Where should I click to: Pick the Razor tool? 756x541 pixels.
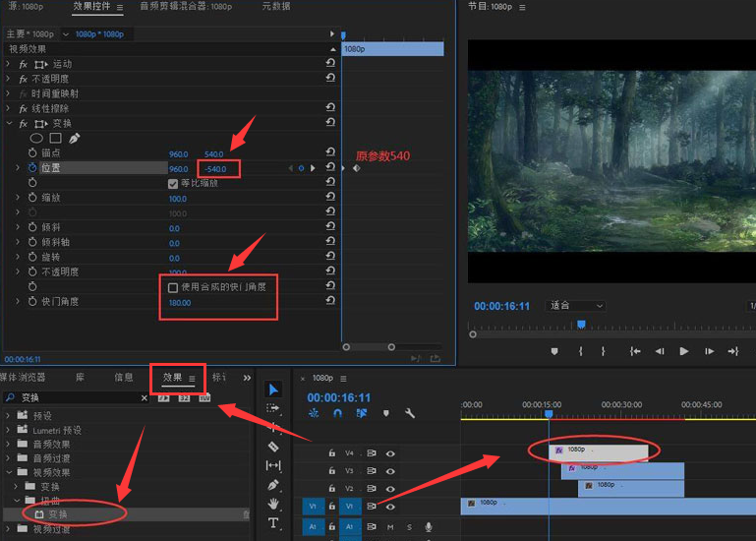click(x=273, y=447)
